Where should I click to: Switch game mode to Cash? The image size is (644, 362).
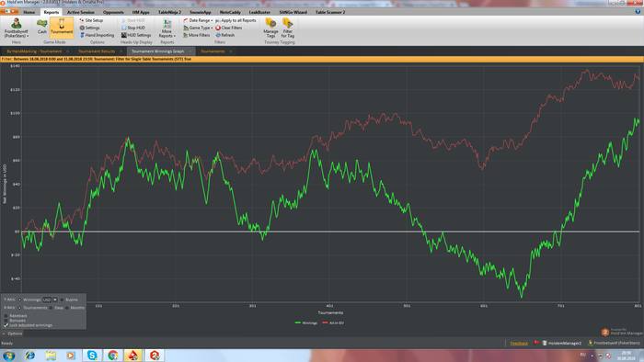(42, 27)
